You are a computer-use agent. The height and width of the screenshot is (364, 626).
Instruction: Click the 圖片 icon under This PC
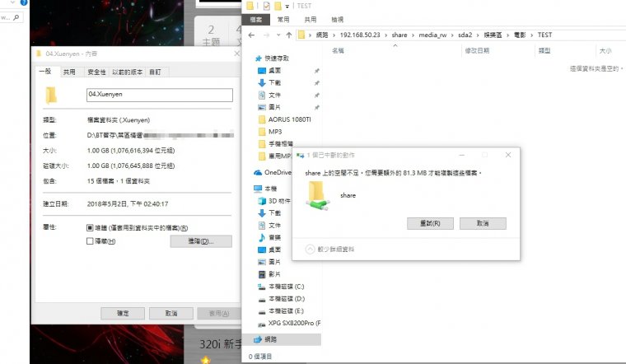262,262
